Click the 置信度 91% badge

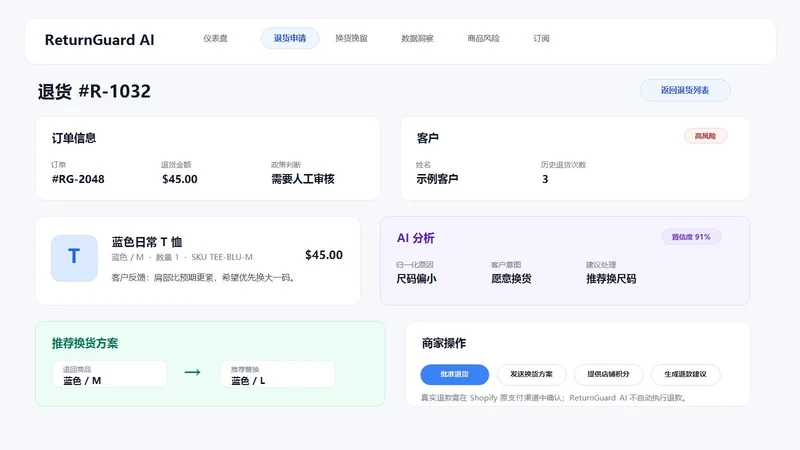click(691, 237)
